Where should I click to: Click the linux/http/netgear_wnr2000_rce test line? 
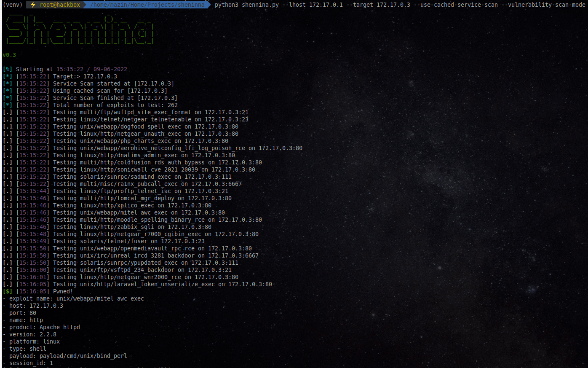pos(120,277)
